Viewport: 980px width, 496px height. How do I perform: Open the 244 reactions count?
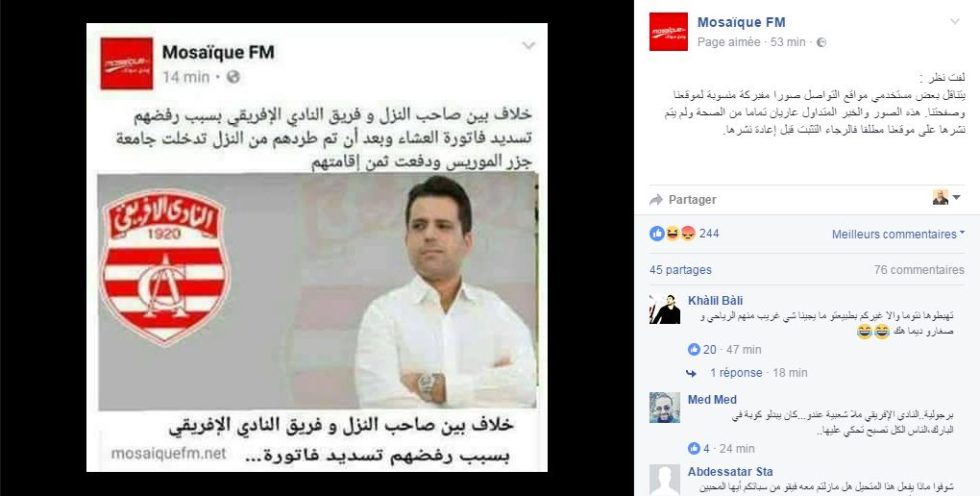pyautogui.click(x=709, y=234)
